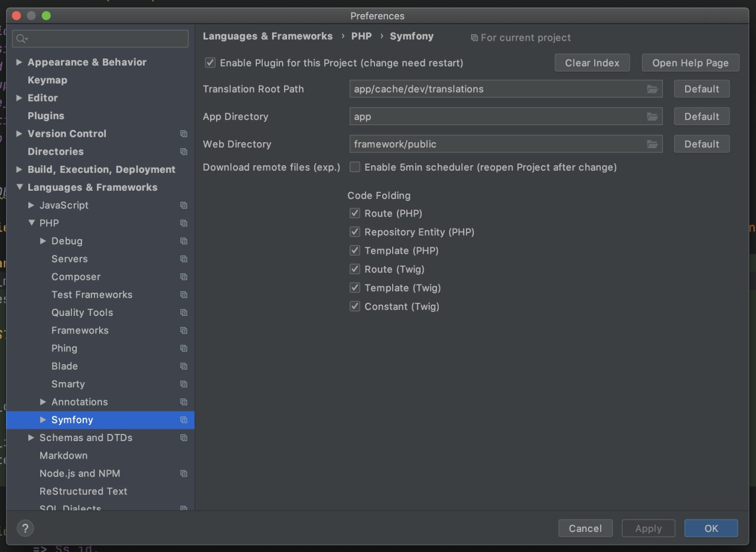Expand the Editor section arrow

coord(19,98)
